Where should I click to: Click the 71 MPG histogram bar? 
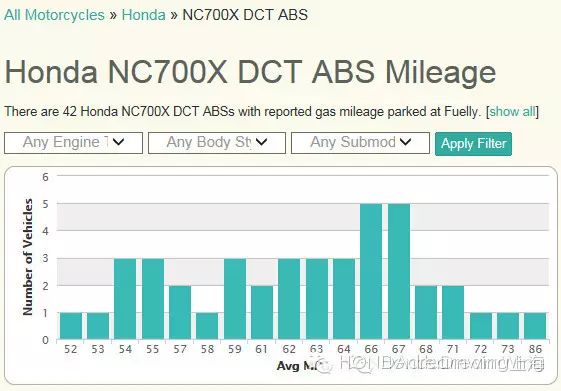[453, 312]
